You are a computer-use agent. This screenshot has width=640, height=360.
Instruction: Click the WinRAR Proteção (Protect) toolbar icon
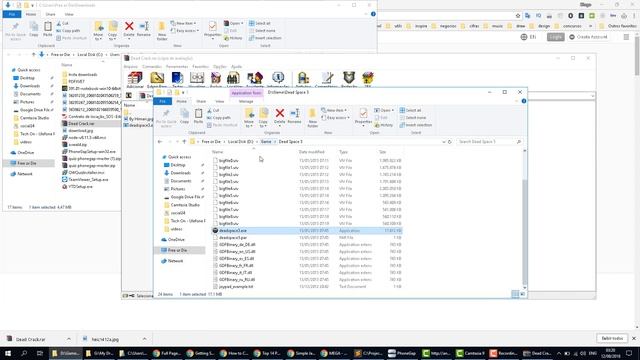tap(349, 79)
